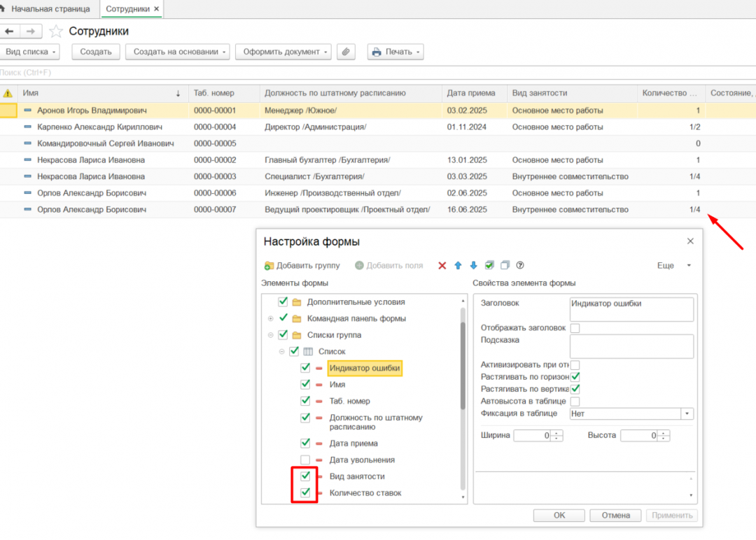Click the sort arrow in the Имя column header
This screenshot has height=540, width=756.
(x=178, y=94)
